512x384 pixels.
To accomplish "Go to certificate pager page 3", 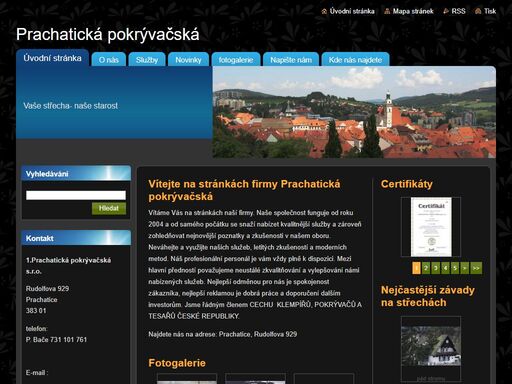I will [435, 268].
